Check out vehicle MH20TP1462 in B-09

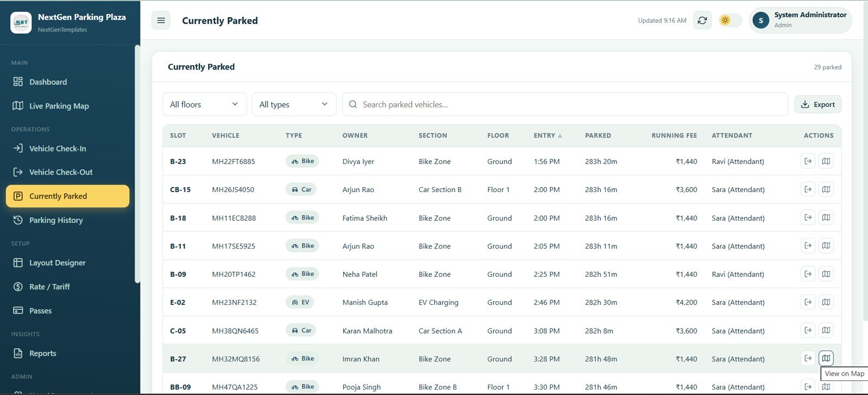808,274
